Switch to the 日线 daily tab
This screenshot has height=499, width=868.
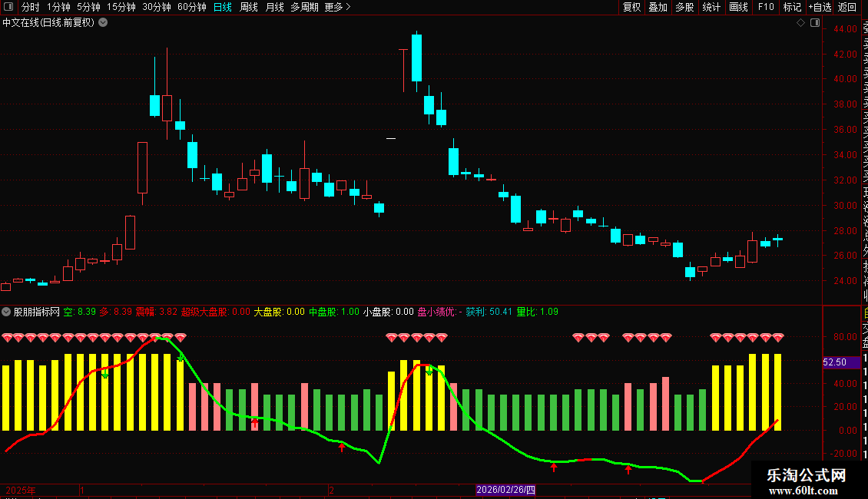click(x=223, y=7)
